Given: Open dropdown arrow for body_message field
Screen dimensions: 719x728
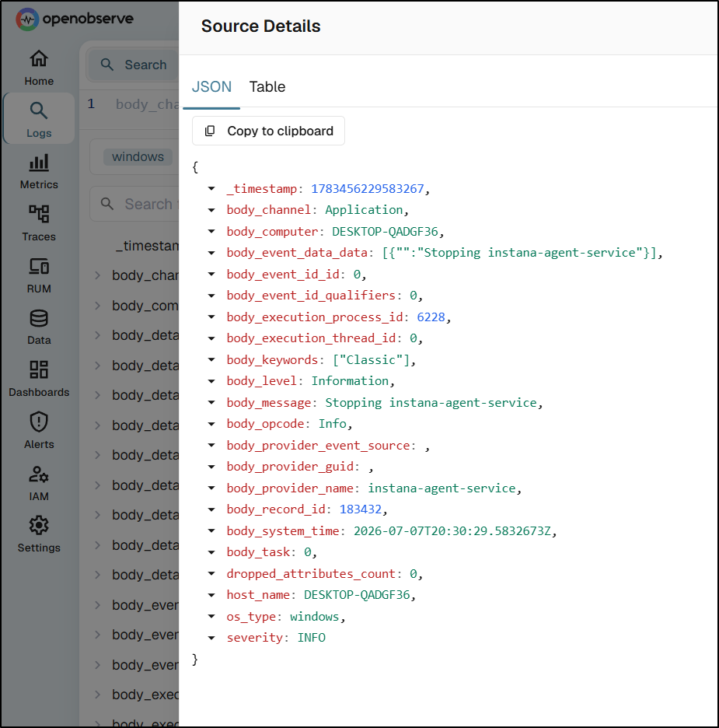Looking at the screenshot, I should click(x=211, y=403).
